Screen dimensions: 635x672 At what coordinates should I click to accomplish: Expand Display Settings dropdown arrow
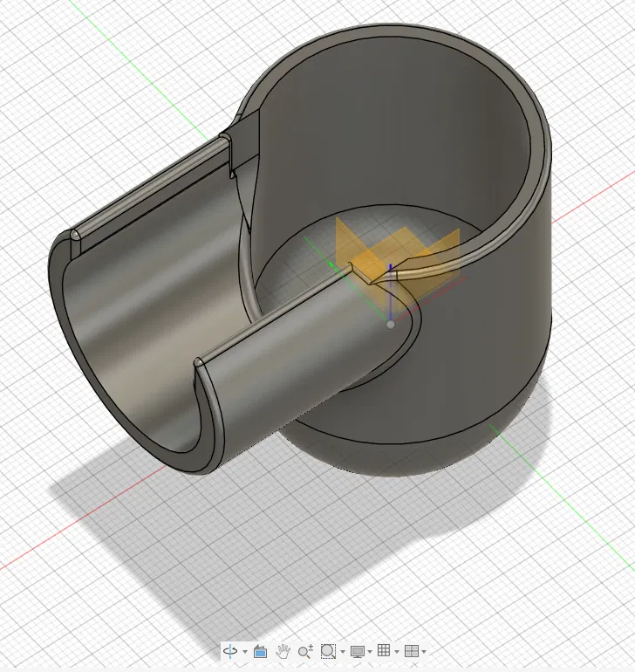coord(370,652)
